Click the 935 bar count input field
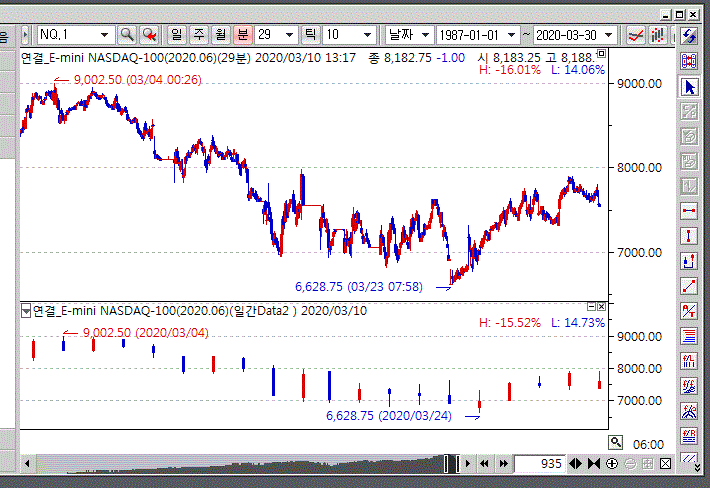The width and height of the screenshot is (710, 488). [538, 464]
